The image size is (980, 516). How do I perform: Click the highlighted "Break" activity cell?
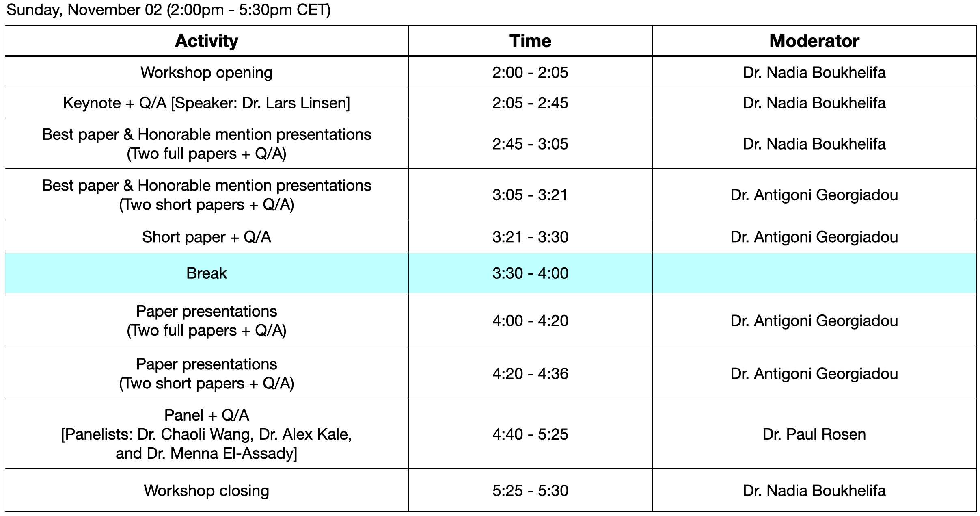[x=206, y=273]
